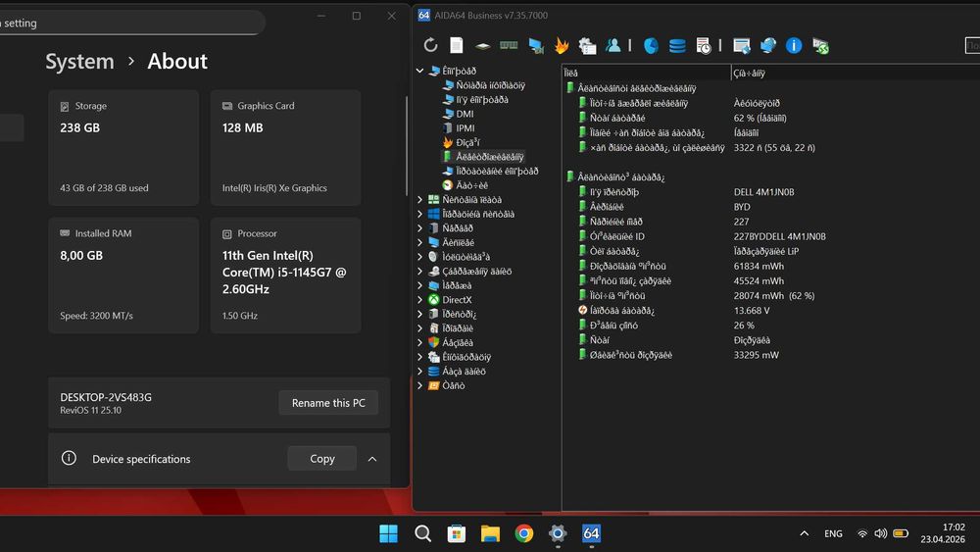Viewport: 980px width, 552px height.
Task: Expand the shield-icon security node in tree
Action: [x=420, y=342]
